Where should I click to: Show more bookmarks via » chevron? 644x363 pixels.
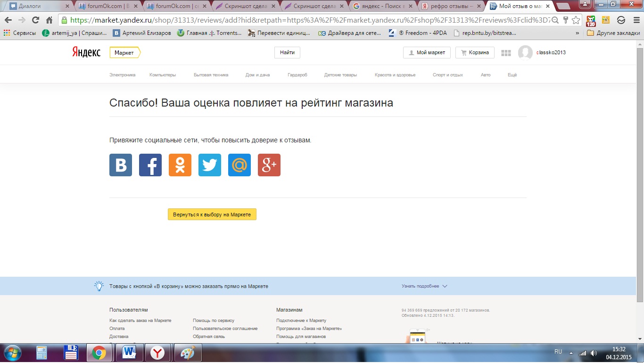(x=578, y=33)
